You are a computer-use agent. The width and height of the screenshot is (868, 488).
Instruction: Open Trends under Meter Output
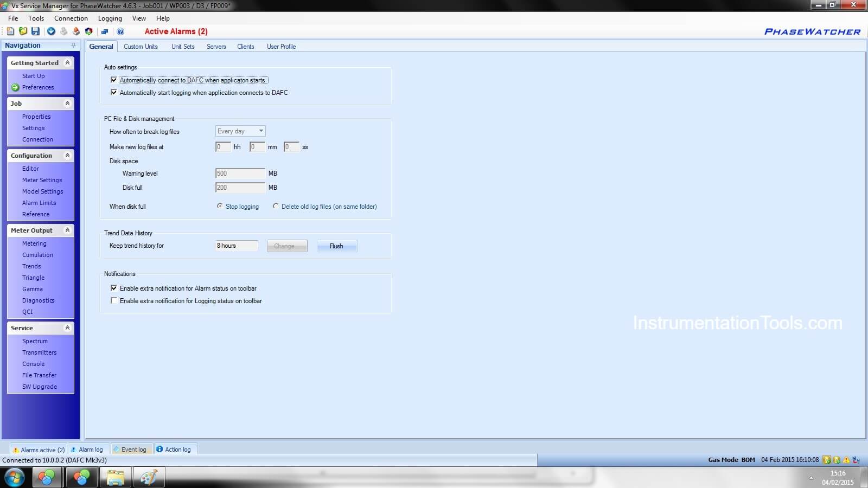click(31, 266)
